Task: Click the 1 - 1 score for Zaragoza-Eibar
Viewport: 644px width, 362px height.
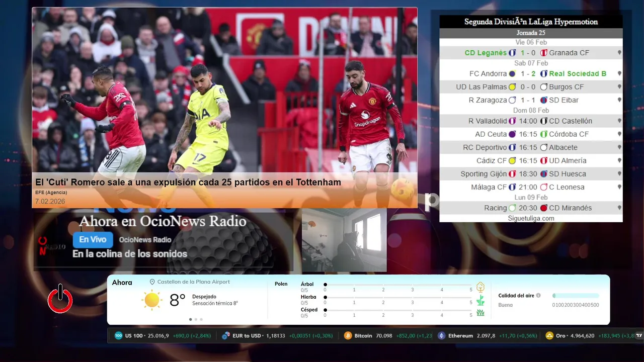Action: pos(528,100)
